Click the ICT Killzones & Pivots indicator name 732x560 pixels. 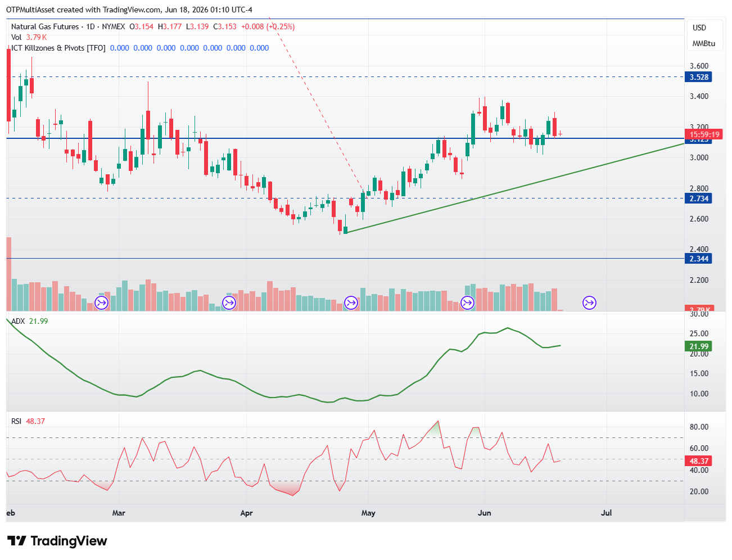(58, 48)
